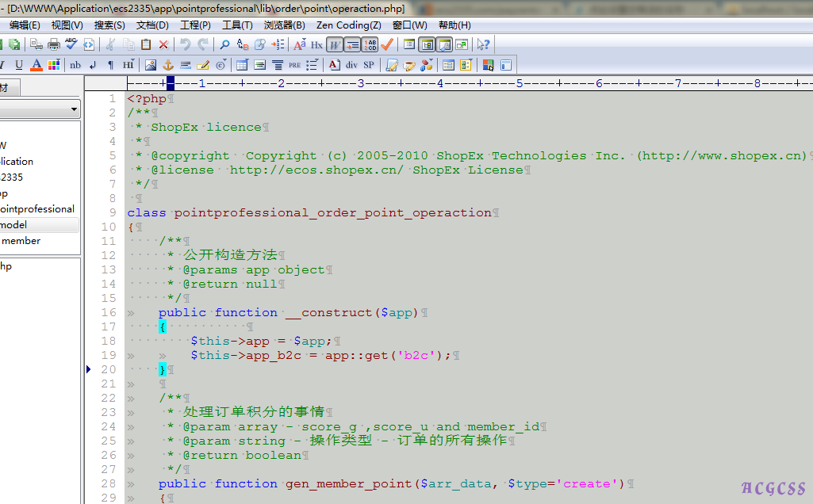813x504 pixels.
Task: Open the Zen Coding(Z) menu
Action: pyautogui.click(x=348, y=25)
